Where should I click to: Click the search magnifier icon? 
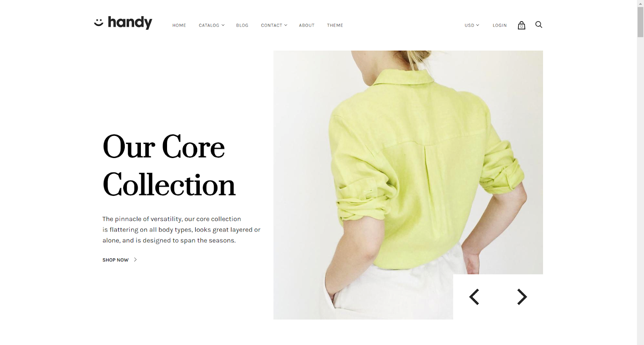[539, 25]
